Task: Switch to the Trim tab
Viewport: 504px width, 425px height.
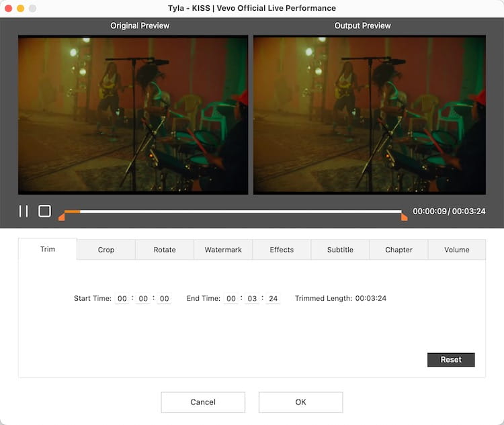Action: pyautogui.click(x=48, y=249)
